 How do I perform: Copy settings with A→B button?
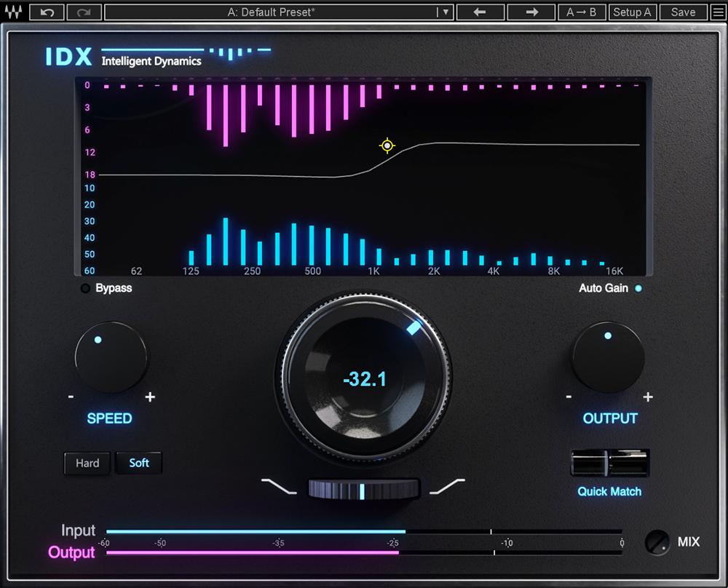pyautogui.click(x=581, y=12)
